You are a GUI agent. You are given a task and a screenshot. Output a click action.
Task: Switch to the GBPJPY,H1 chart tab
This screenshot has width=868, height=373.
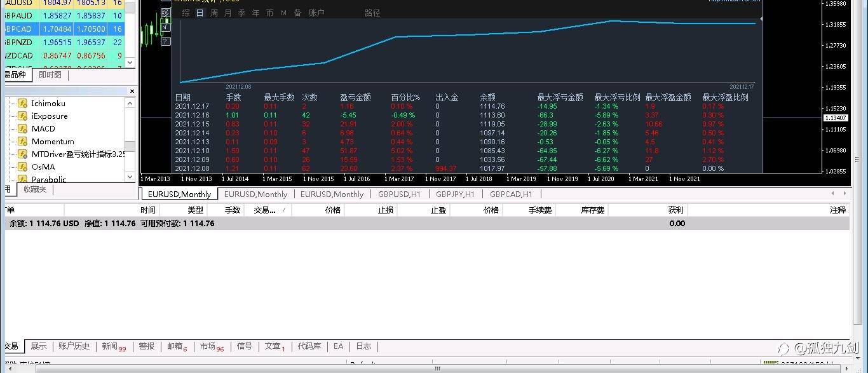coord(455,194)
